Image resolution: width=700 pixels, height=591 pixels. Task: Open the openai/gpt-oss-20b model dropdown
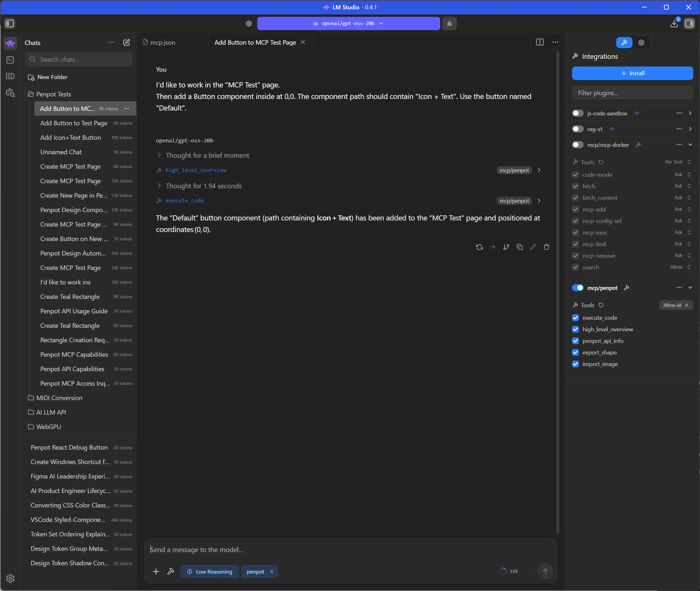pyautogui.click(x=348, y=23)
